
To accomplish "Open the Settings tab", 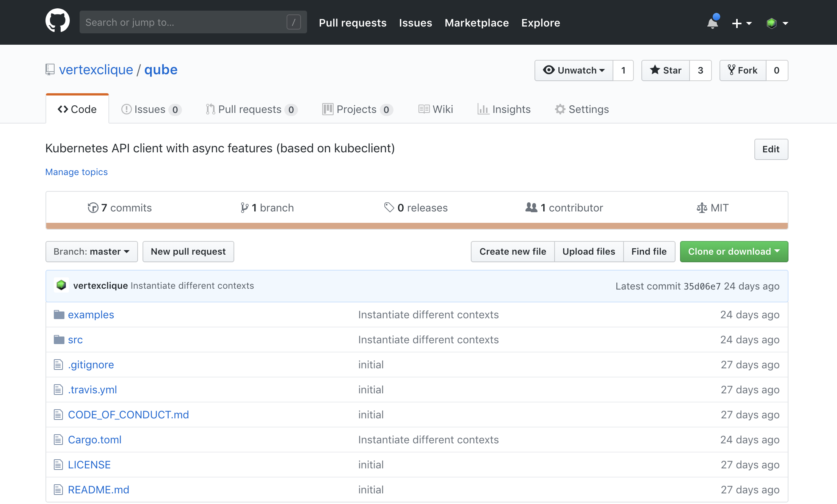I will tap(582, 110).
